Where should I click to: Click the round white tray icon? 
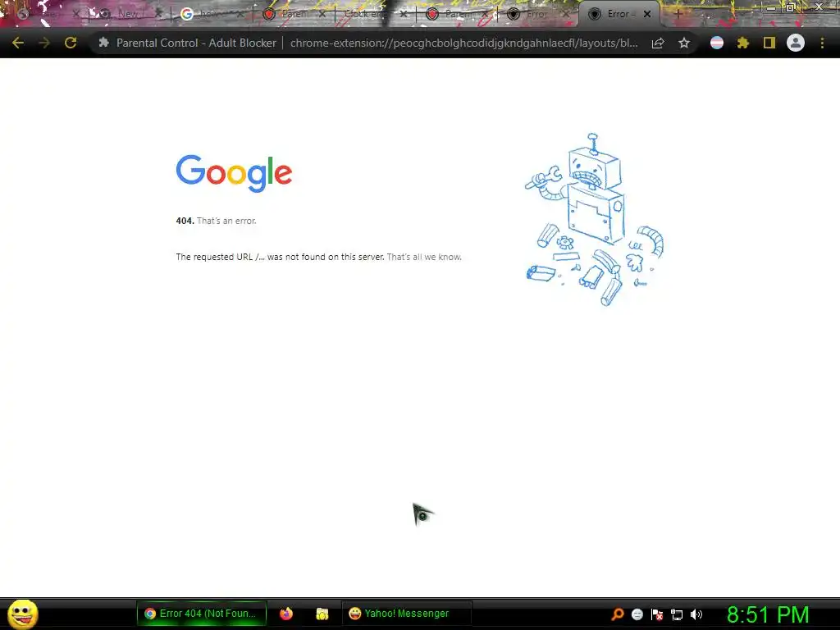pyautogui.click(x=637, y=614)
